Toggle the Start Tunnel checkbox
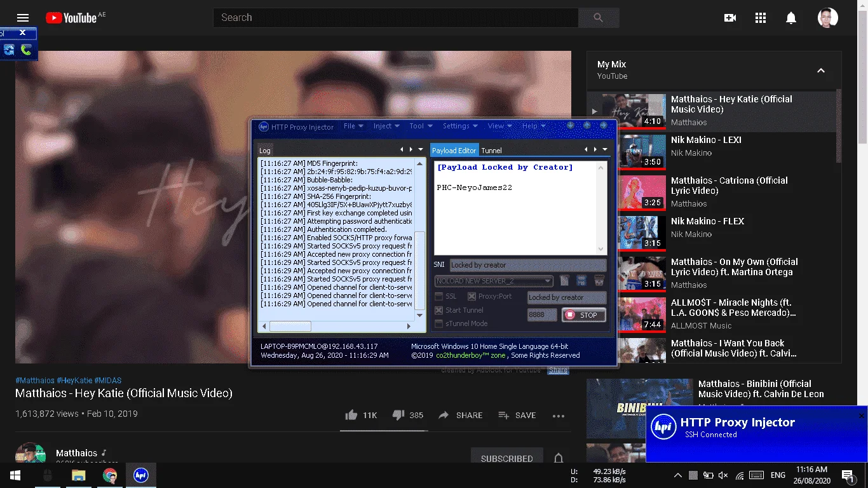This screenshot has width=868, height=488. pos(438,310)
